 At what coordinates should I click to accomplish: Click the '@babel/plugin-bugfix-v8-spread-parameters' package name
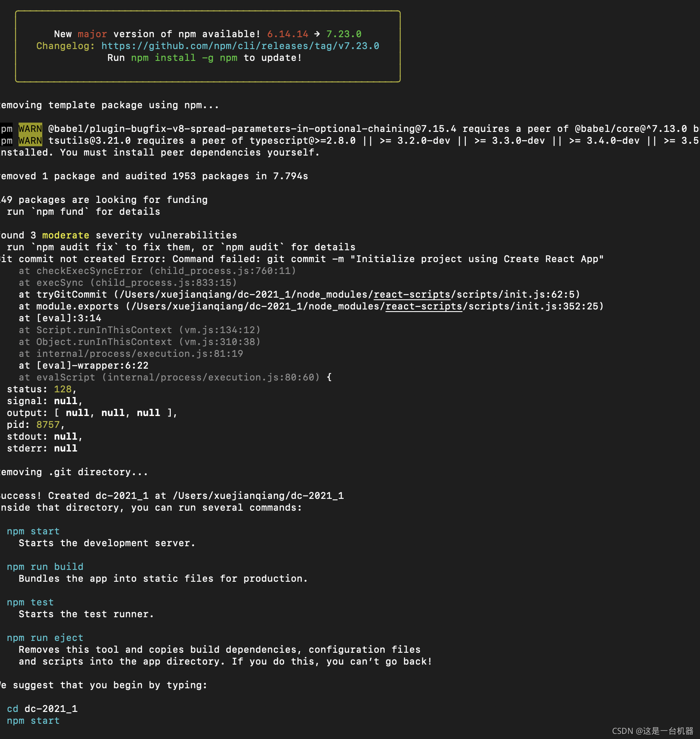point(252,129)
